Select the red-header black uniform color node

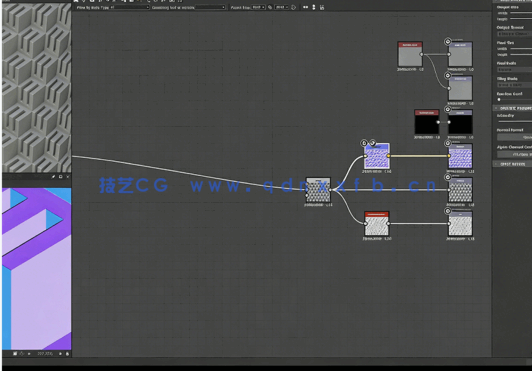point(426,122)
